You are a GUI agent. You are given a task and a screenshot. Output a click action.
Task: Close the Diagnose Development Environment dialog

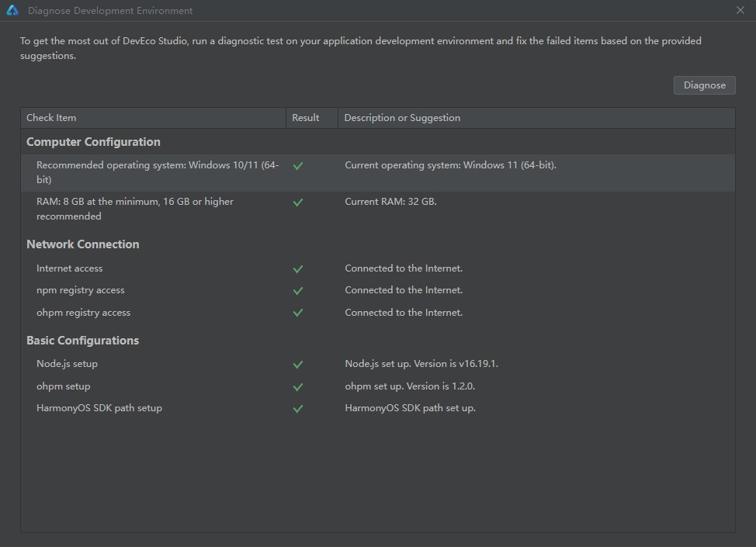(x=740, y=10)
